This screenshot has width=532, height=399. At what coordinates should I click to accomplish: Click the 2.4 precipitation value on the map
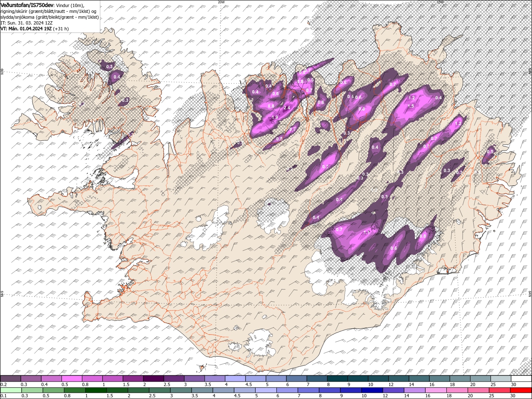(286, 108)
